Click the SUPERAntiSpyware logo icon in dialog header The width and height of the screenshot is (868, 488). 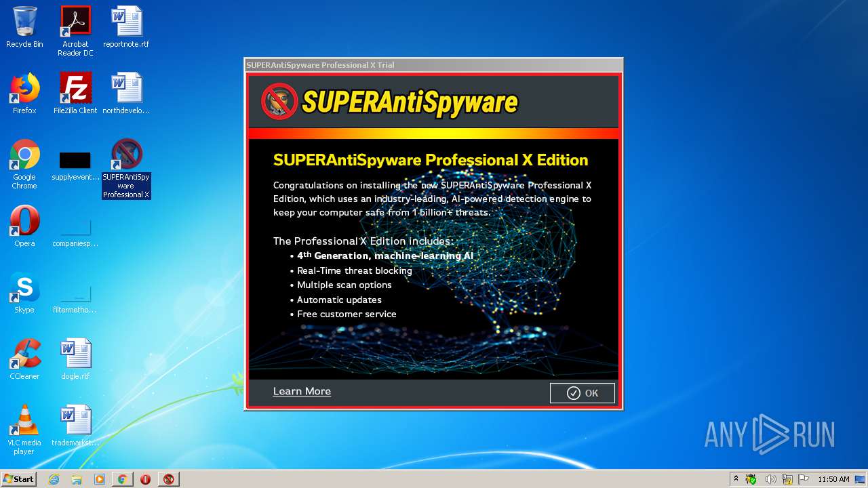pyautogui.click(x=279, y=102)
